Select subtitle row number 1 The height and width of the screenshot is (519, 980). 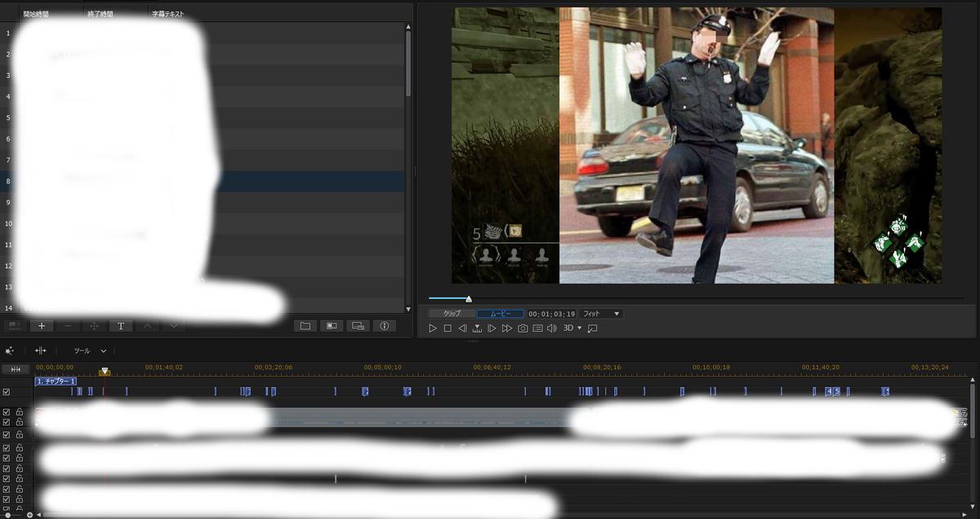tap(204, 33)
